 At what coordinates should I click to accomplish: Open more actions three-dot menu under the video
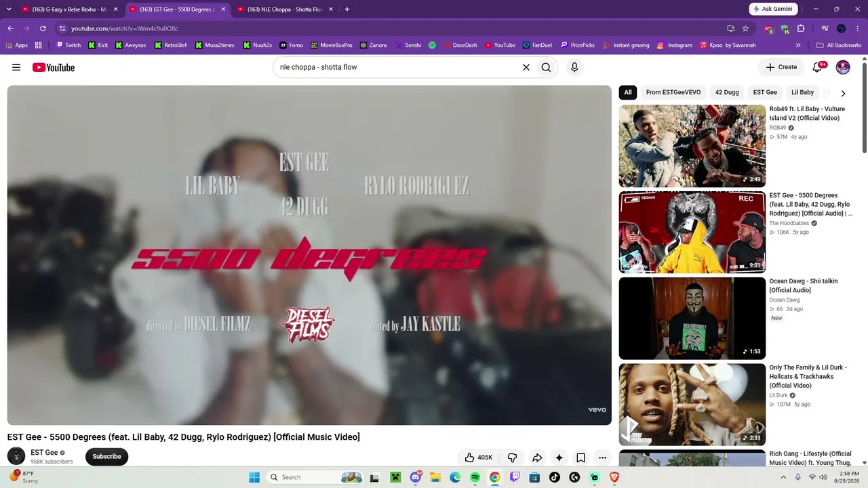pos(602,457)
